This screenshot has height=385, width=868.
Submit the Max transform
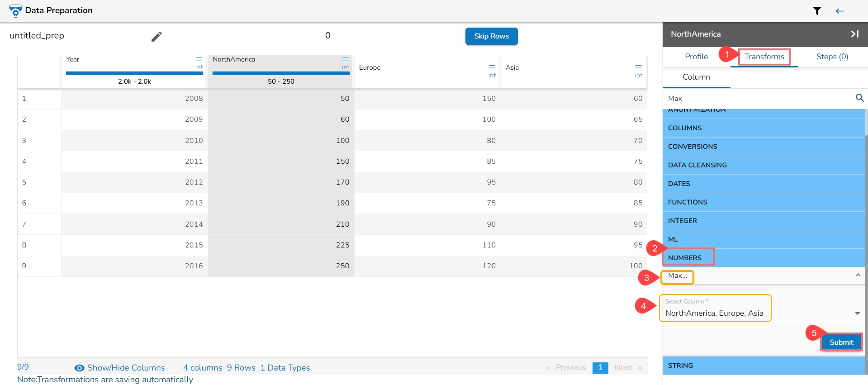coord(841,342)
